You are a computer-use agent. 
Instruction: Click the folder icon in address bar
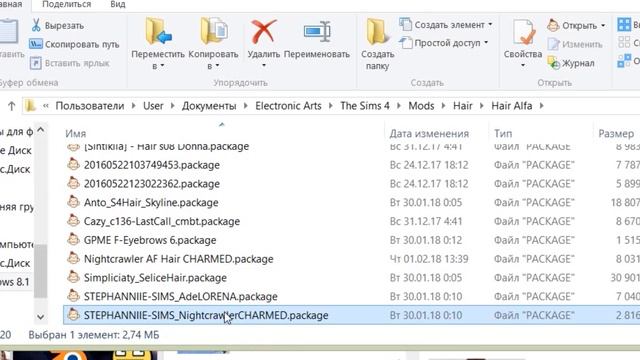(x=30, y=106)
